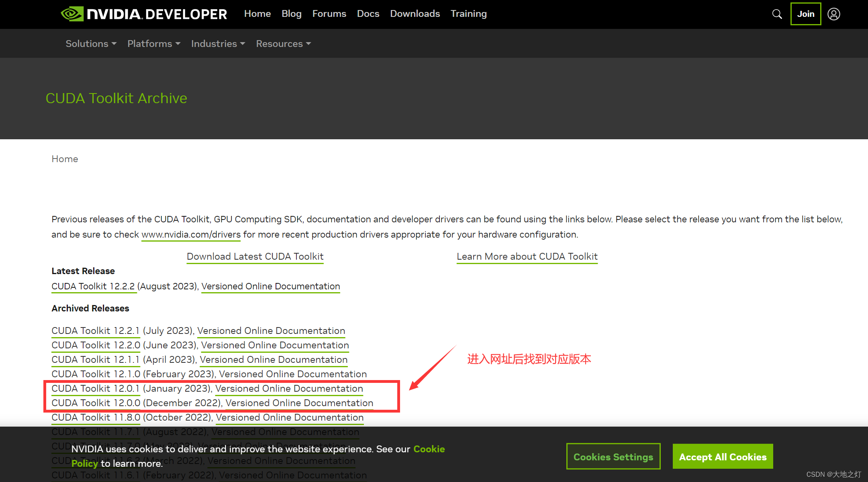This screenshot has width=868, height=482.
Task: Open the Forums menu item
Action: click(x=329, y=14)
